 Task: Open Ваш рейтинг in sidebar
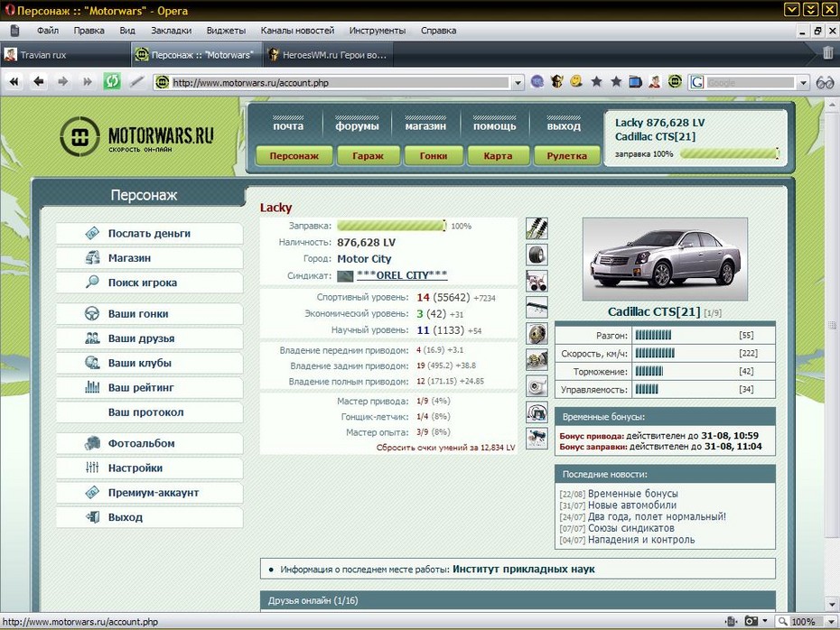tap(149, 387)
